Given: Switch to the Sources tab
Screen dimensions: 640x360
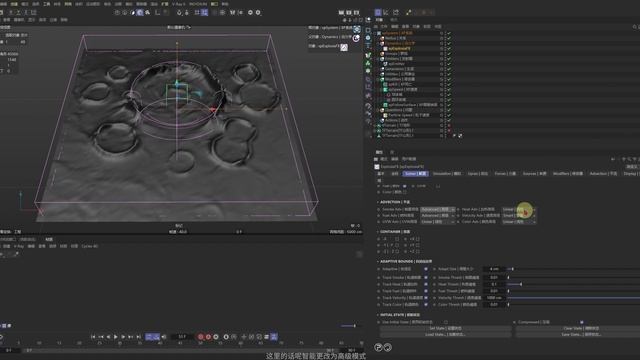Looking at the screenshot, I should (x=535, y=174).
